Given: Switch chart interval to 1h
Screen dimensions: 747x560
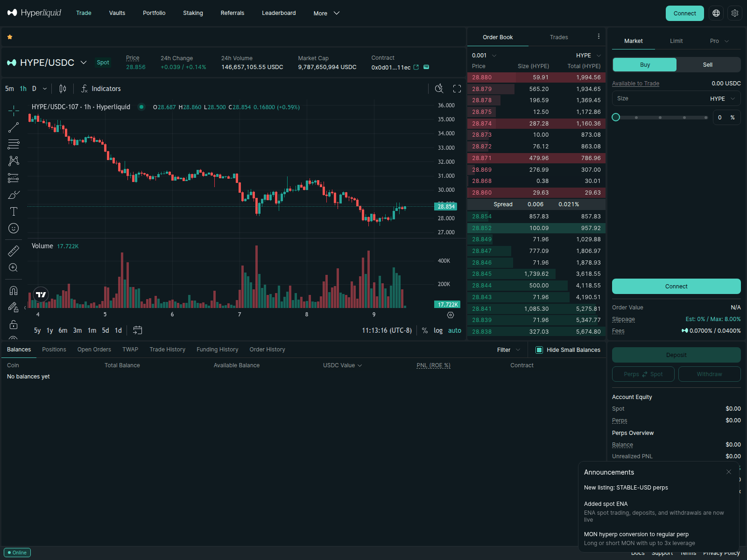Looking at the screenshot, I should 23,89.
